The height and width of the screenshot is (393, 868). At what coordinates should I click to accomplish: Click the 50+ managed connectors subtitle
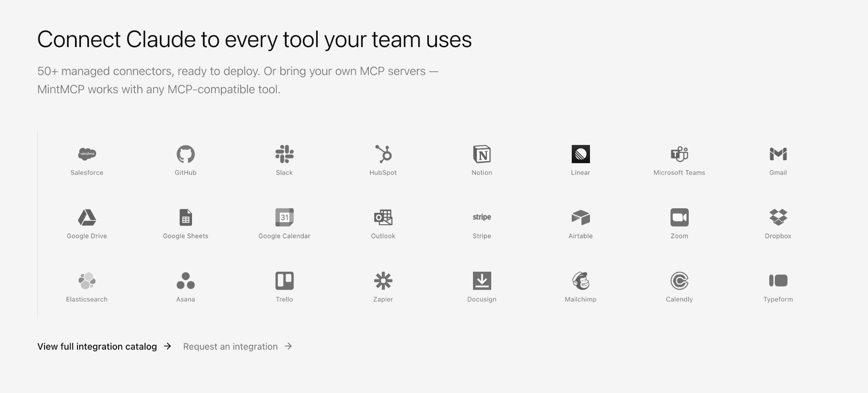click(x=238, y=80)
